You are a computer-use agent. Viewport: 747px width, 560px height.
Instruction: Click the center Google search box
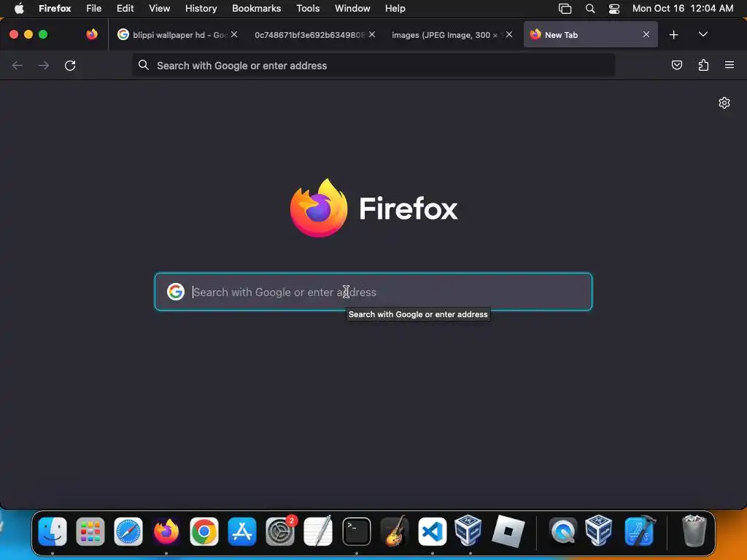coord(373,292)
